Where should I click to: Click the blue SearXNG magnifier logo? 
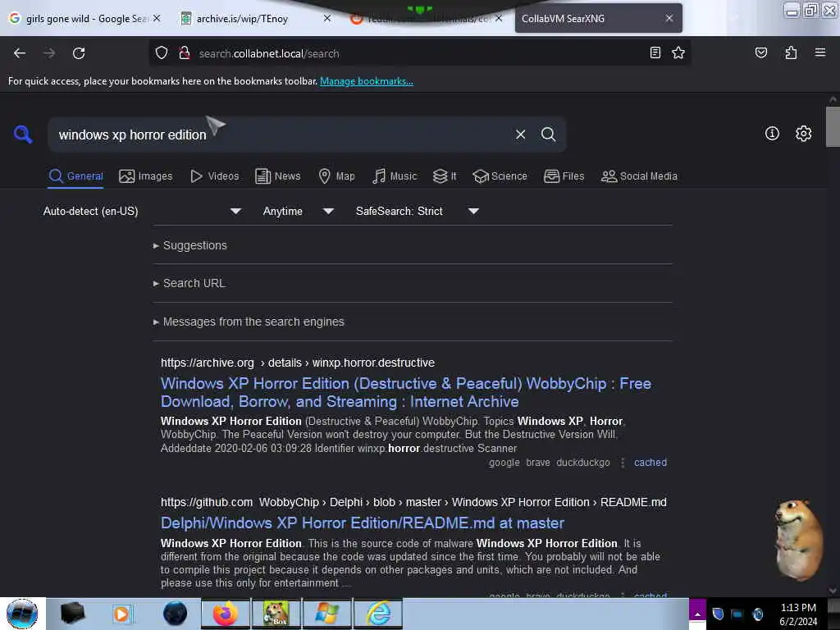point(23,134)
